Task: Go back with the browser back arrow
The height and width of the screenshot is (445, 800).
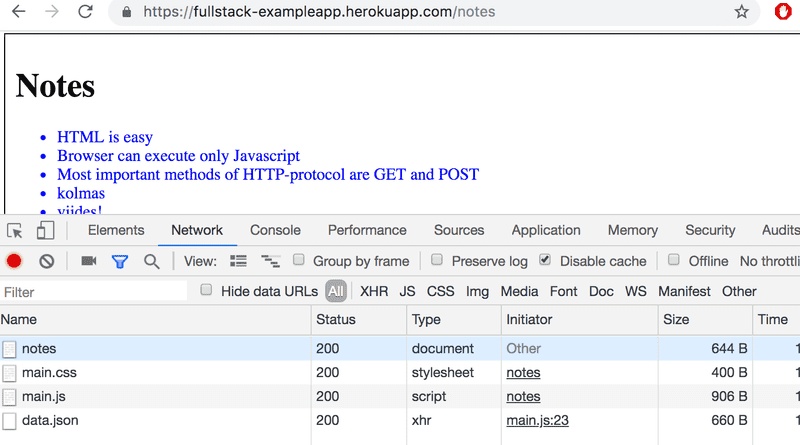Action: coord(19,11)
